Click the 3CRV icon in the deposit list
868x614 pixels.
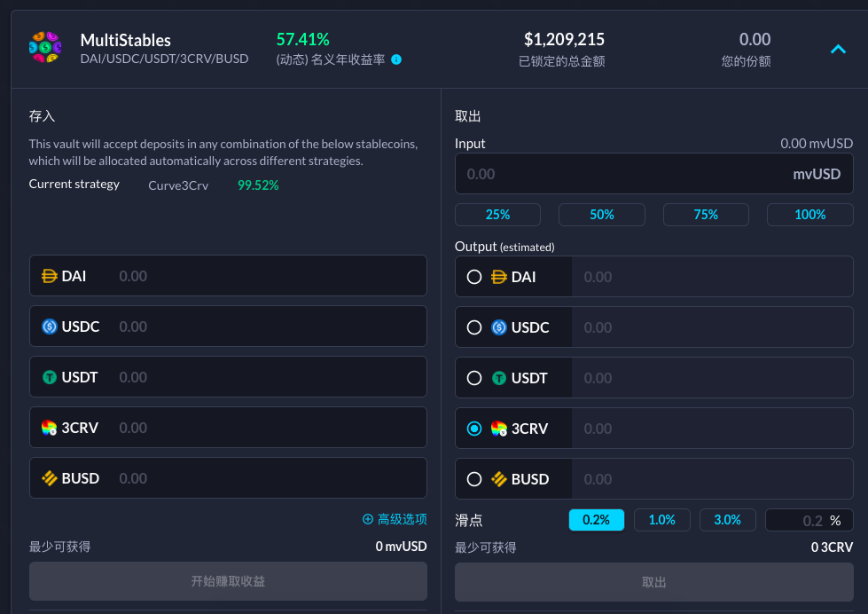click(50, 428)
